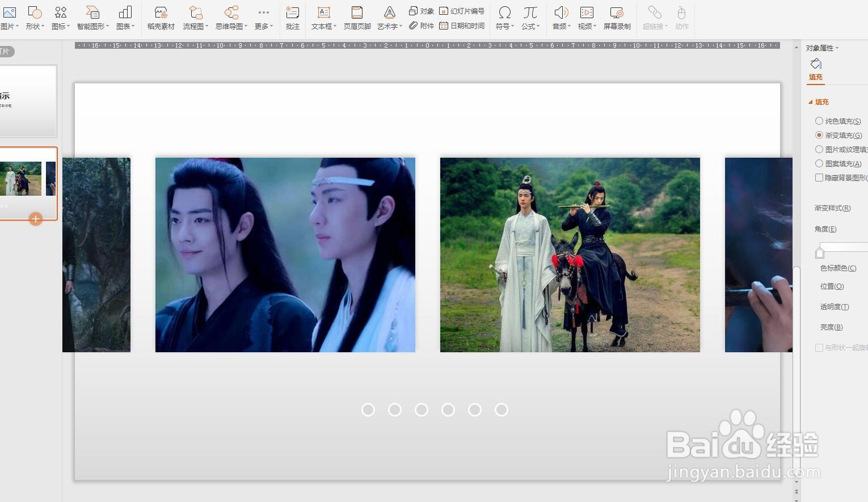
Task: Click the add new slide plus button
Action: [x=36, y=219]
